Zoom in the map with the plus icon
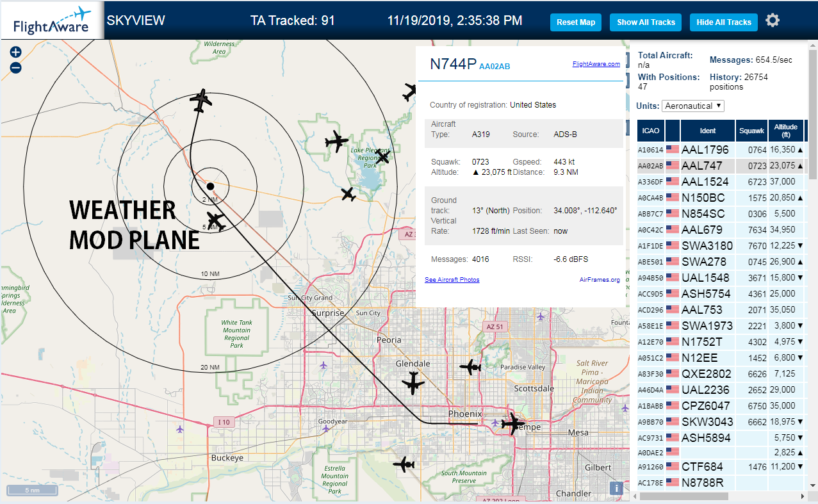This screenshot has height=504, width=818. click(16, 53)
